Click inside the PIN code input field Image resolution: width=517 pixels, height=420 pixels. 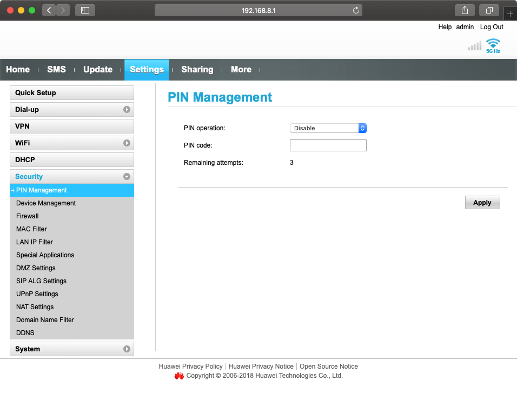(328, 145)
